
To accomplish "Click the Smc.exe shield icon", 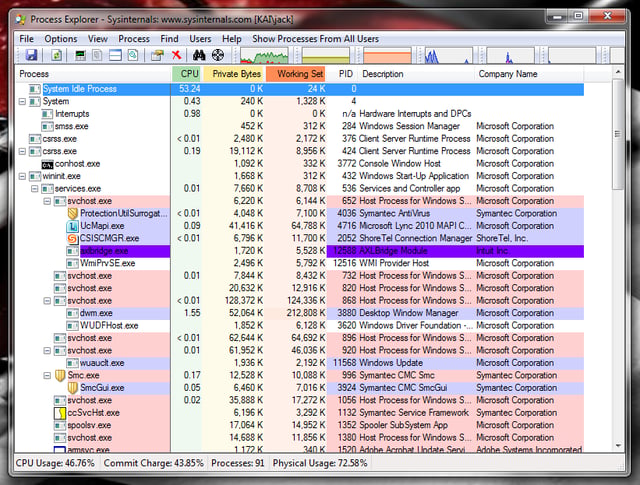I will (60, 376).
